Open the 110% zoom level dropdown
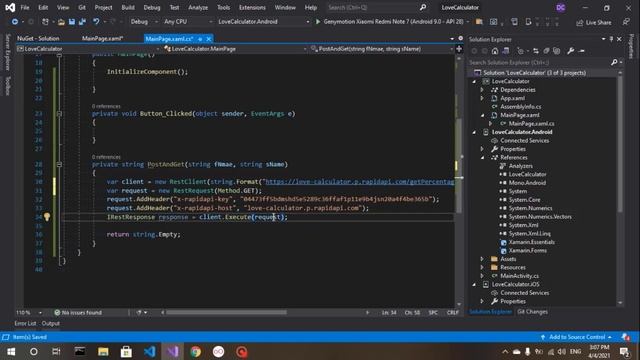This screenshot has height=360, width=640. point(29,313)
